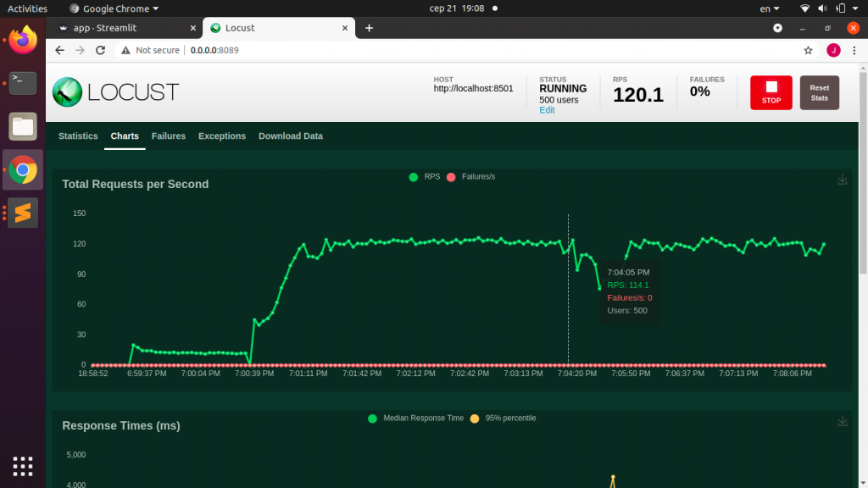This screenshot has height=488, width=868.
Task: Click the RPS value 120.1
Action: click(637, 95)
